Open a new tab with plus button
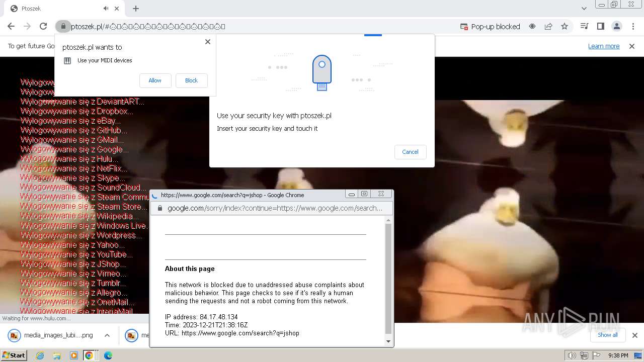The width and height of the screenshot is (644, 362). coord(136,9)
